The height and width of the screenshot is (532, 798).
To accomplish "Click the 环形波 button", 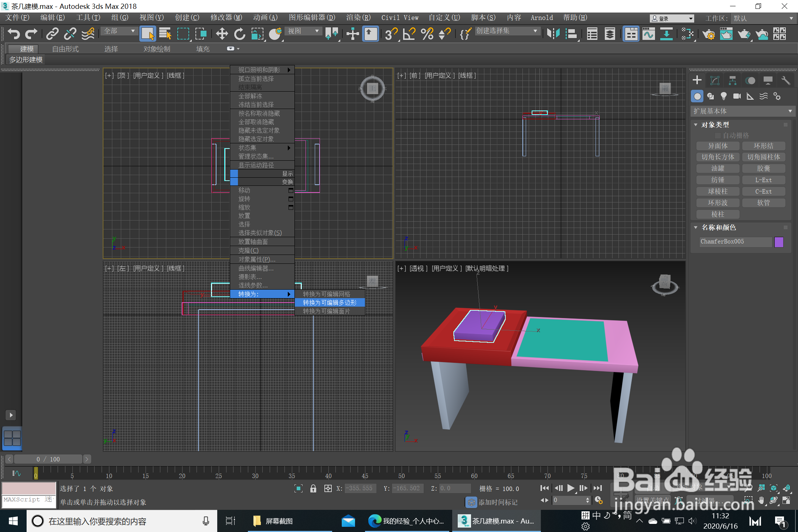I will (718, 203).
